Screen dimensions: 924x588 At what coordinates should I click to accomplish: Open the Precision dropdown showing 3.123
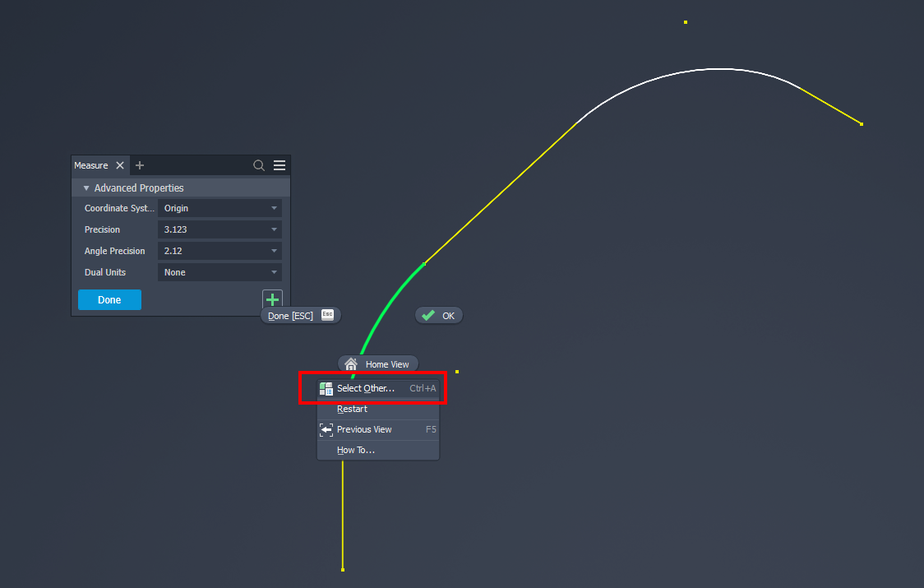pos(219,229)
